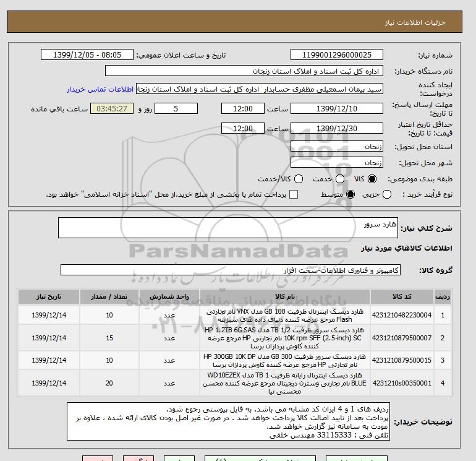Image resolution: width=476 pixels, height=461 pixels.
Task: Click the price validity date 1399/12/30
Action: 337,128
